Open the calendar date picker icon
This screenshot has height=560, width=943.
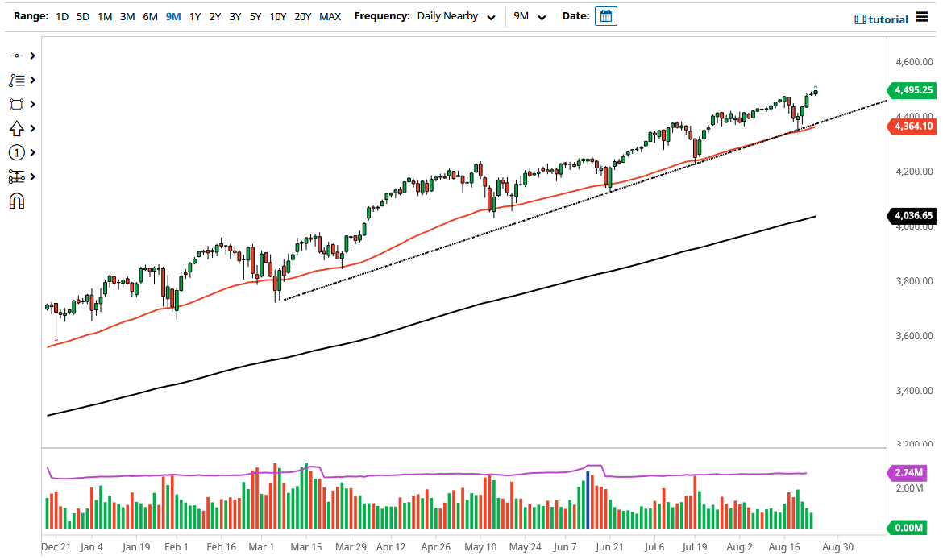(x=606, y=15)
